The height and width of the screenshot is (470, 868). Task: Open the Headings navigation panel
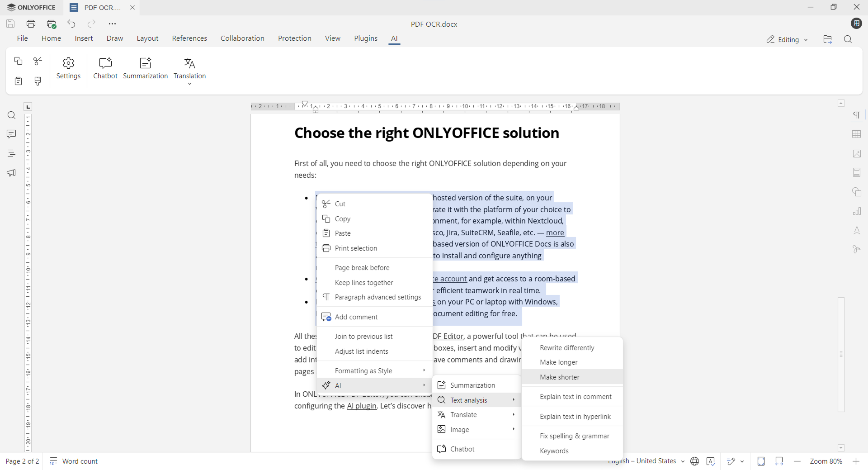tap(11, 153)
